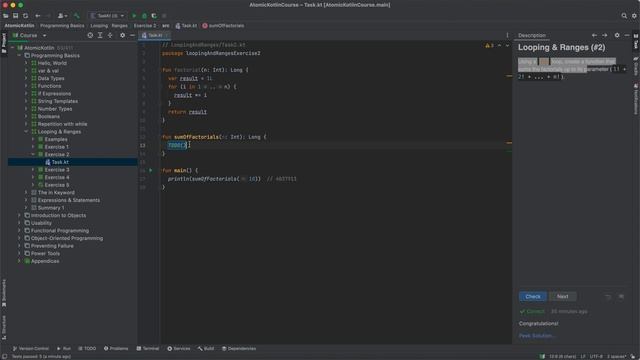Click the Back navigation arrow in main toolbar
Screen dimensions: 640x360
point(38,16)
